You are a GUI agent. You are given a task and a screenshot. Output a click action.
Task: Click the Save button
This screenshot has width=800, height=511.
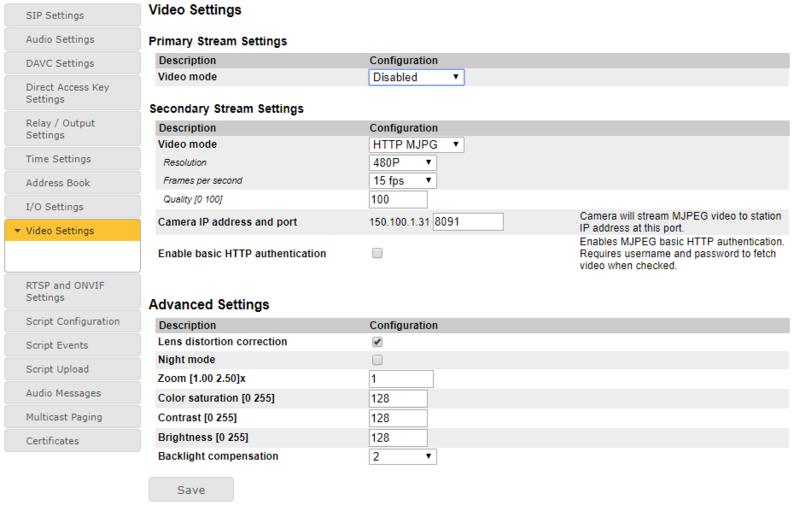[x=191, y=490]
